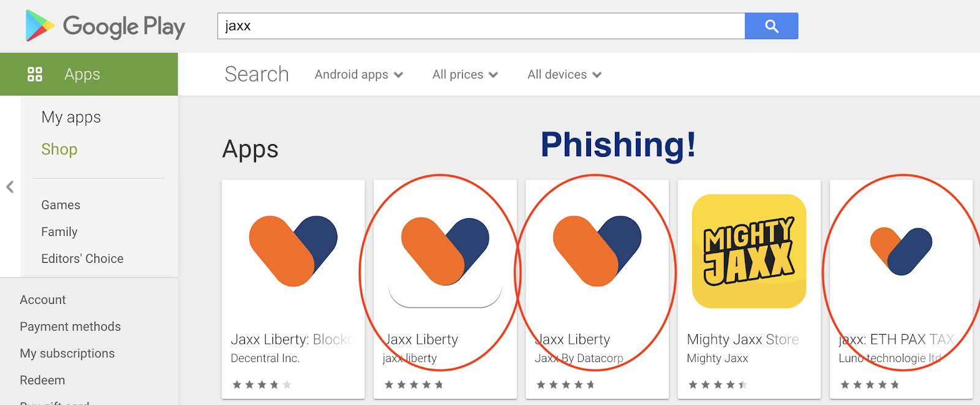Expand the All devices filter

click(564, 75)
